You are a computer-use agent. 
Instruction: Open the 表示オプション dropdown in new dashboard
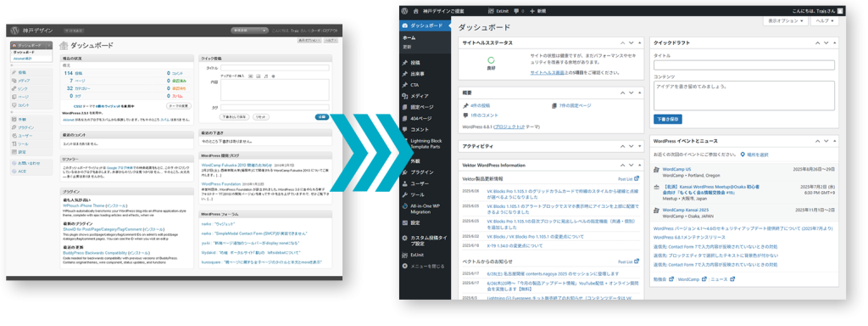786,21
